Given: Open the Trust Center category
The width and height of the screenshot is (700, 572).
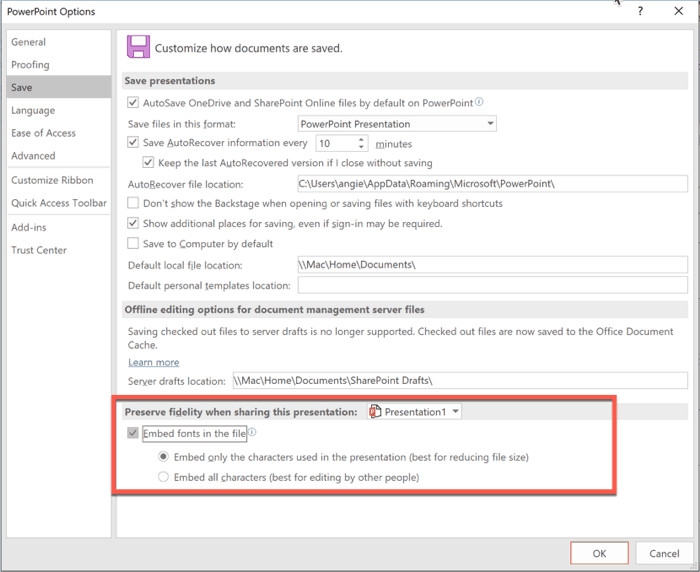Looking at the screenshot, I should pyautogui.click(x=58, y=250).
